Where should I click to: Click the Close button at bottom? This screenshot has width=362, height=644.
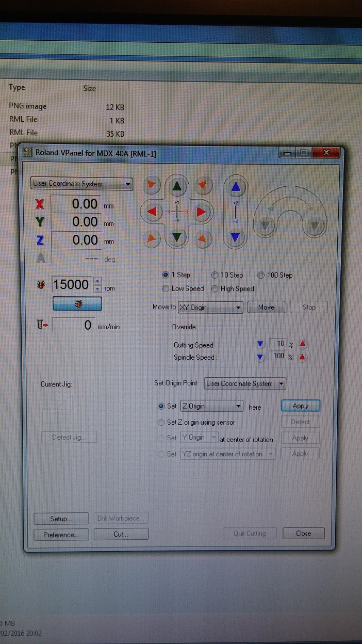[x=303, y=534]
